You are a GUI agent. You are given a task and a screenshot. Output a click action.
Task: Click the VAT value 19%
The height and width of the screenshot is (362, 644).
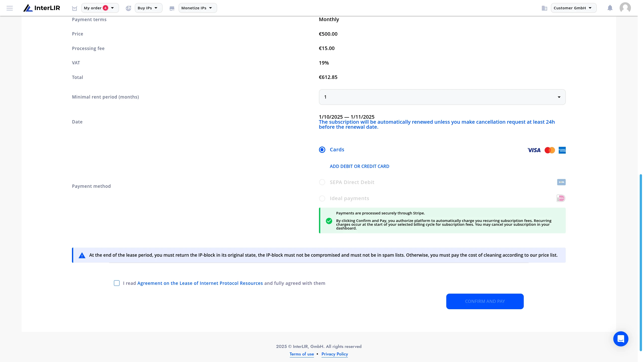(x=324, y=63)
